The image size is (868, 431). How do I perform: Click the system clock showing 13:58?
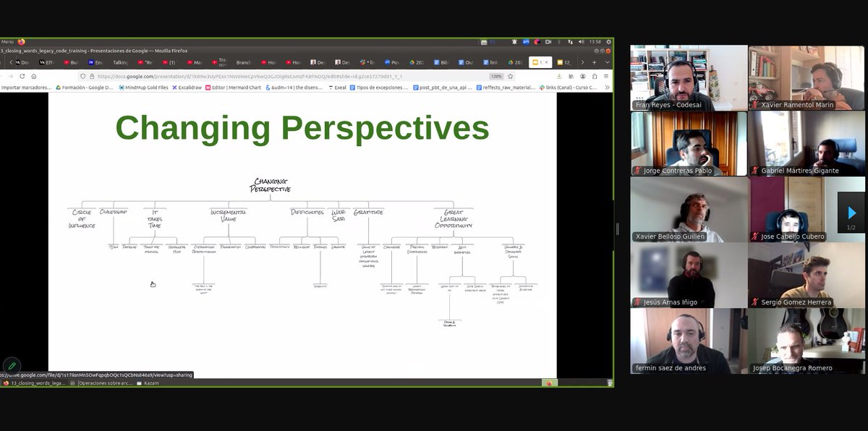tap(595, 41)
